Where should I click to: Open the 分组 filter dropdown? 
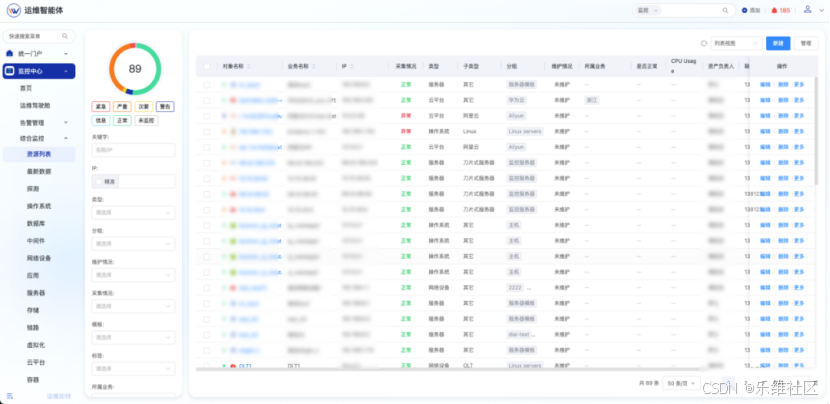133,244
